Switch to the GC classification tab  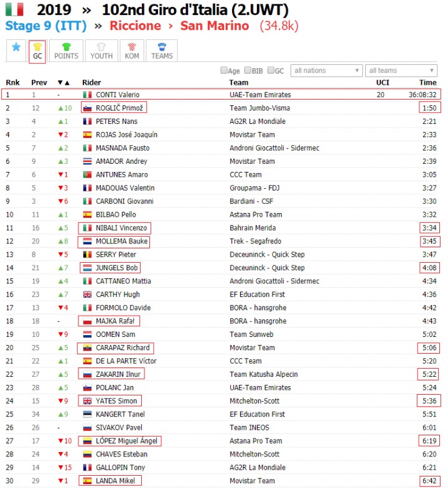coord(37,52)
